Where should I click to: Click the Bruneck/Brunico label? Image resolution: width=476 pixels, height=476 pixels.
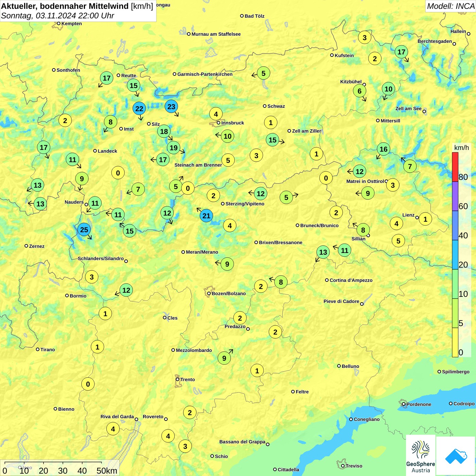(319, 225)
